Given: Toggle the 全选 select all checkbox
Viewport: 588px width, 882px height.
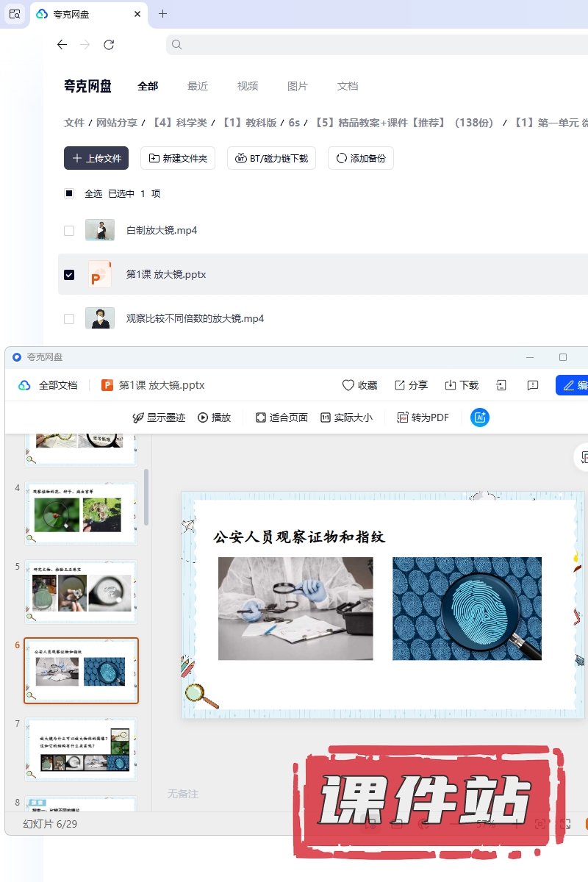Looking at the screenshot, I should (x=69, y=194).
